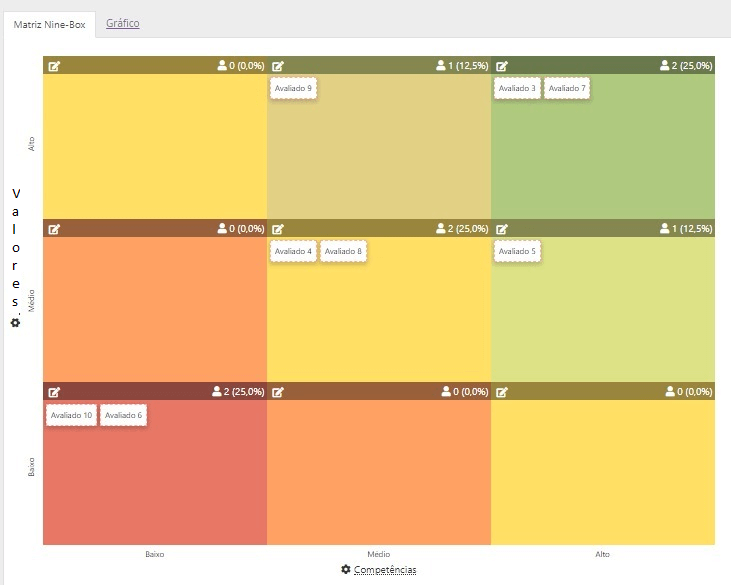Screen dimensions: 731x585
Task: Click the edit icon of the empty orange middle-row box
Action: tap(54, 229)
